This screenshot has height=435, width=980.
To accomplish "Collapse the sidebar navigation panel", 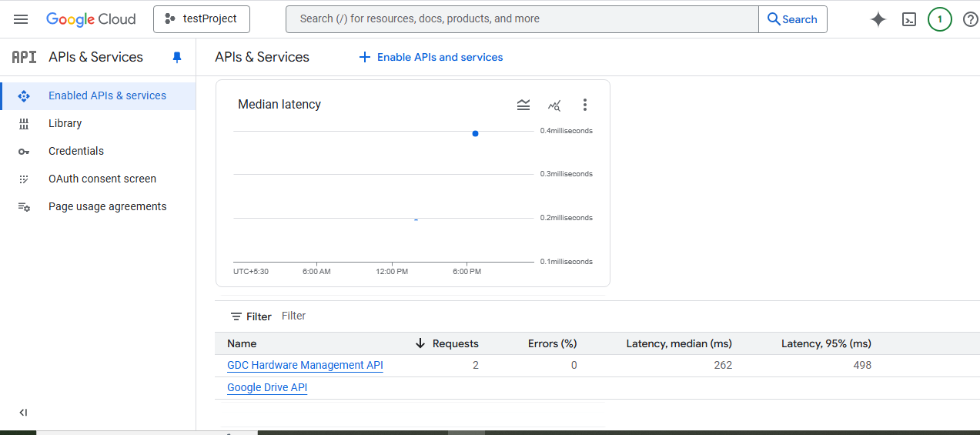I will click(x=23, y=413).
